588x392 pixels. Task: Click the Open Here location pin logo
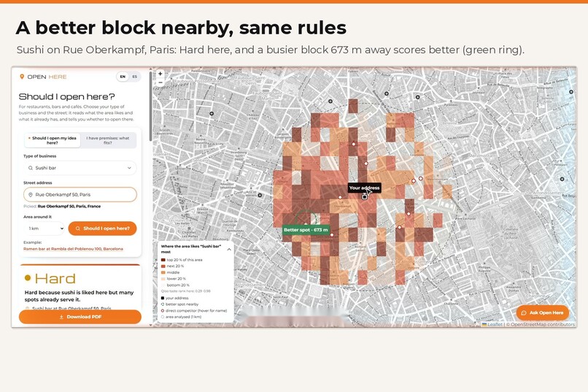click(x=22, y=77)
